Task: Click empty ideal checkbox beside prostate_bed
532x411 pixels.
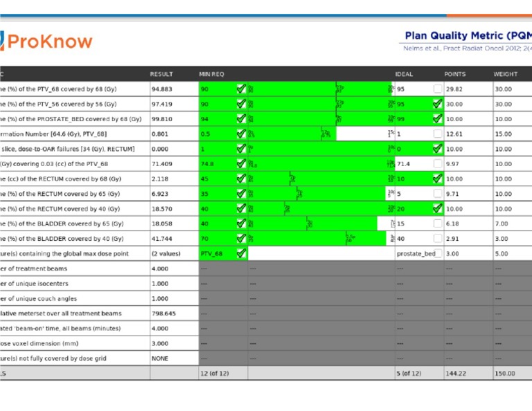Action: pos(438,253)
